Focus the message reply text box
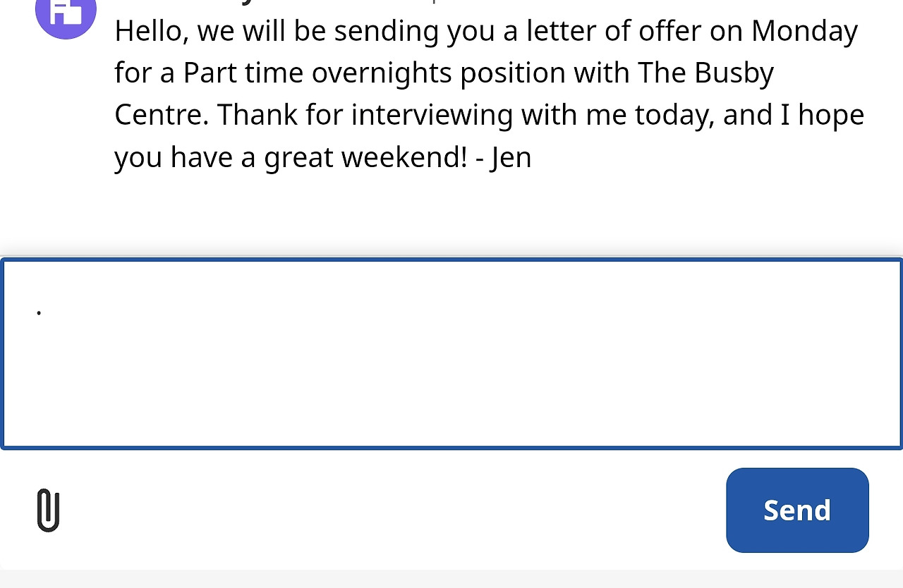Image resolution: width=903 pixels, height=588 pixels. click(451, 353)
